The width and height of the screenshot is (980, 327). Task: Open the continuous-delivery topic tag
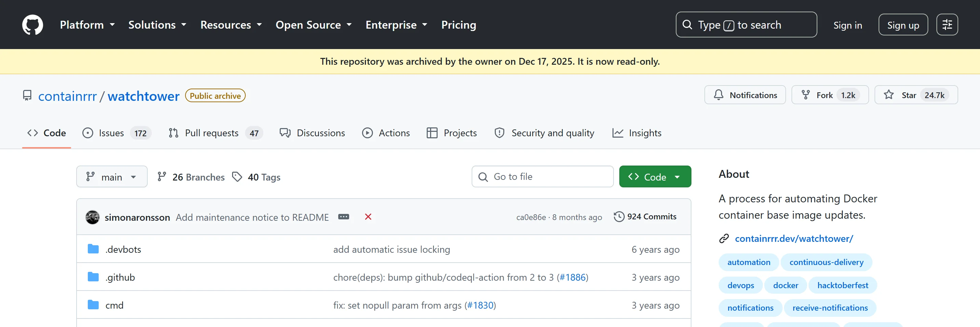(826, 262)
